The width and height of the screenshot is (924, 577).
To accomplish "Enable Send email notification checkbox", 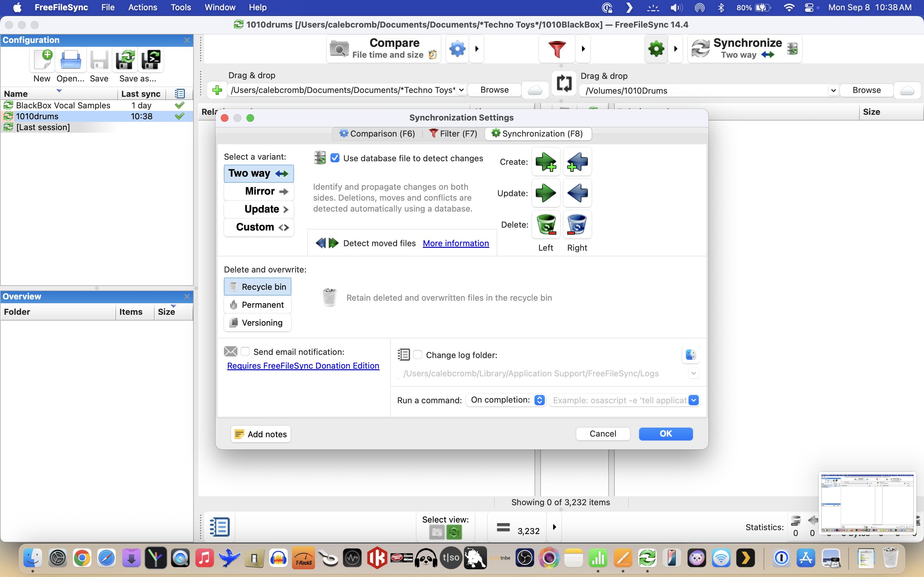I will click(245, 351).
